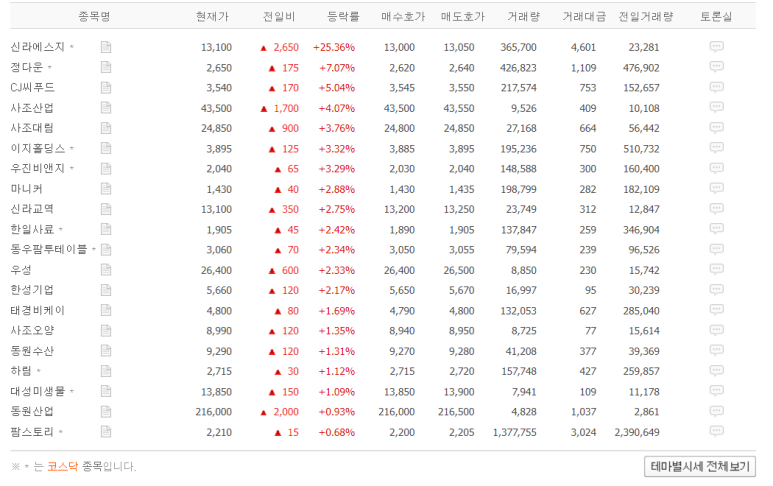Click the 종목명 column header

tap(94, 17)
